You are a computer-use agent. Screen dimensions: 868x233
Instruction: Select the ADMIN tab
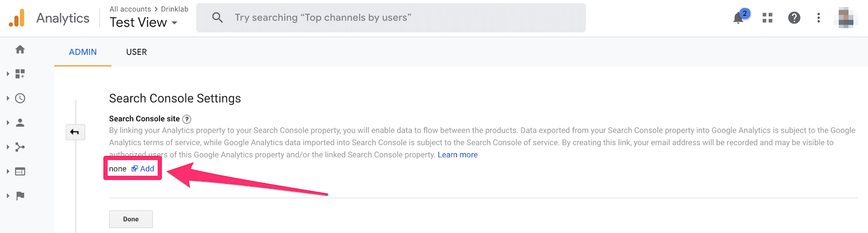click(x=83, y=52)
